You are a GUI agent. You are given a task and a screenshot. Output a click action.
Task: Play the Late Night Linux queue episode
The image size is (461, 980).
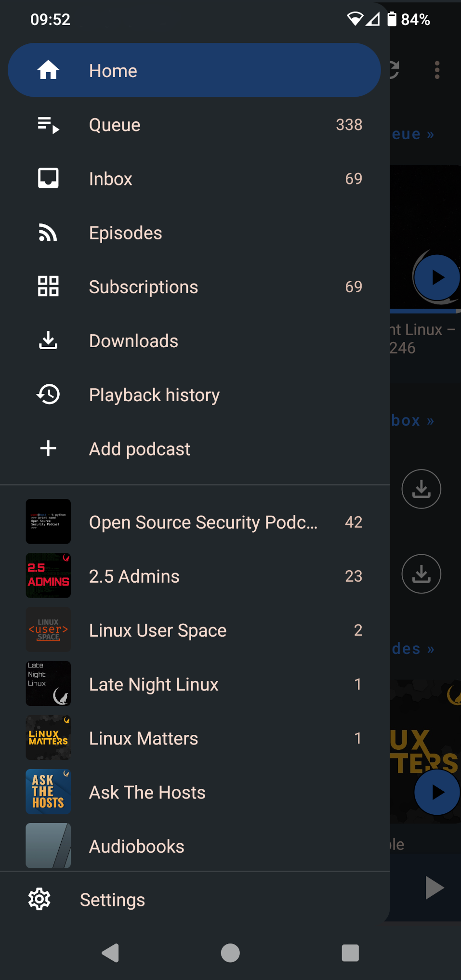[437, 277]
